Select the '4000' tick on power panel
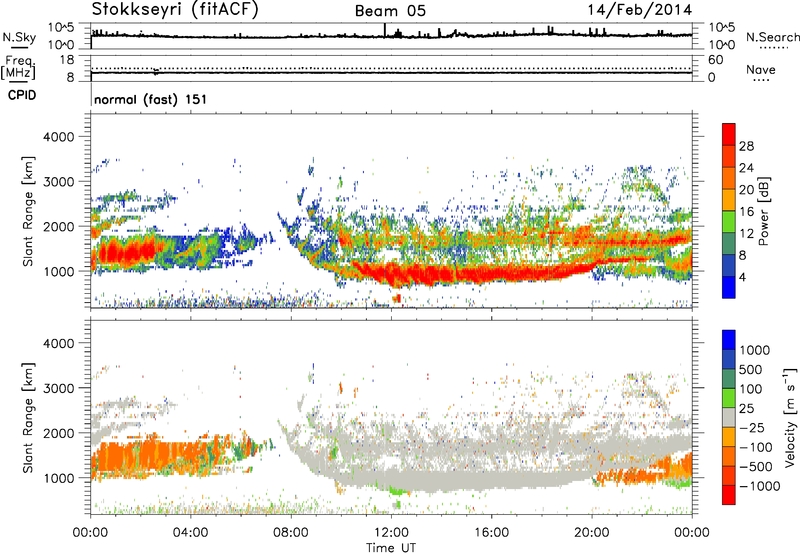 click(x=58, y=137)
